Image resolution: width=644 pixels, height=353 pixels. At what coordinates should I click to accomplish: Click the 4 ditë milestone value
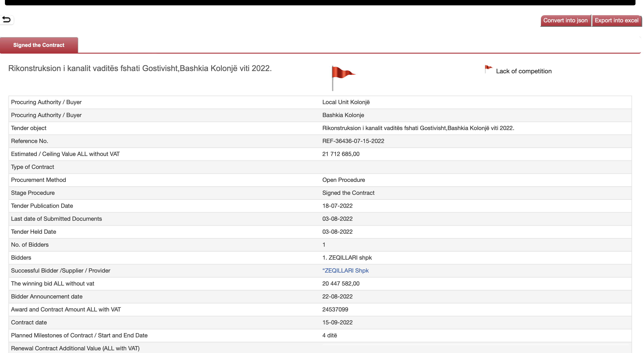[330, 336]
